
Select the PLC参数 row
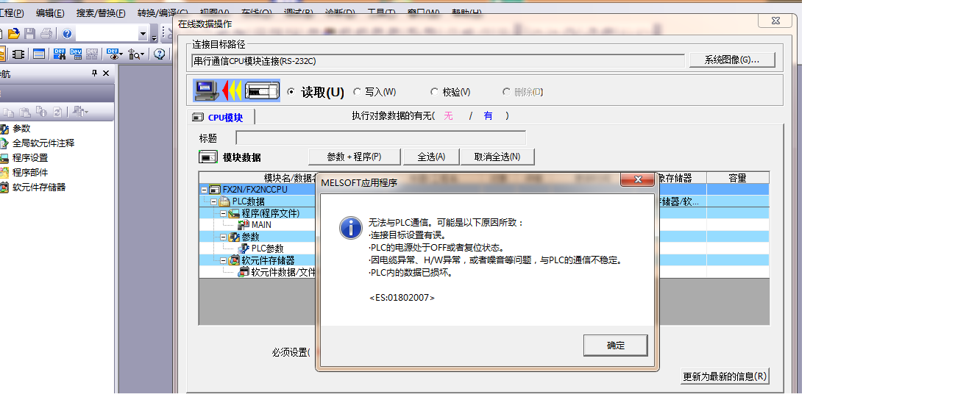click(267, 249)
